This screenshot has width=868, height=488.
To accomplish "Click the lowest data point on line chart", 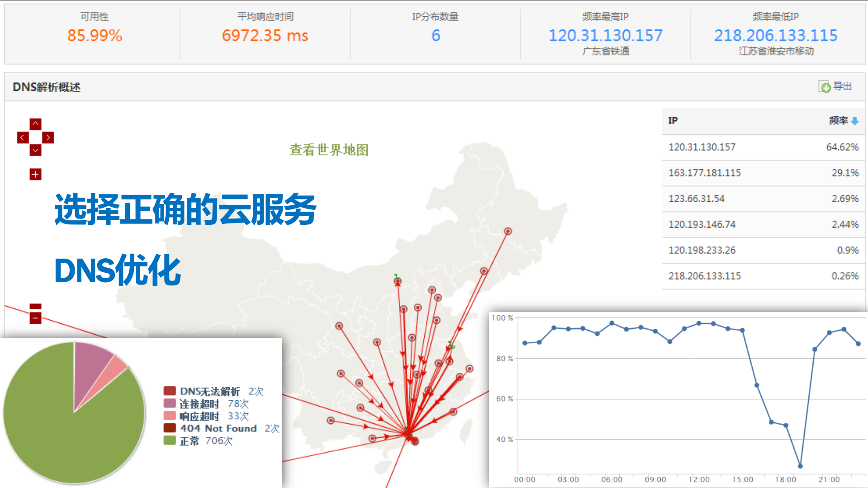I will pyautogui.click(x=800, y=466).
